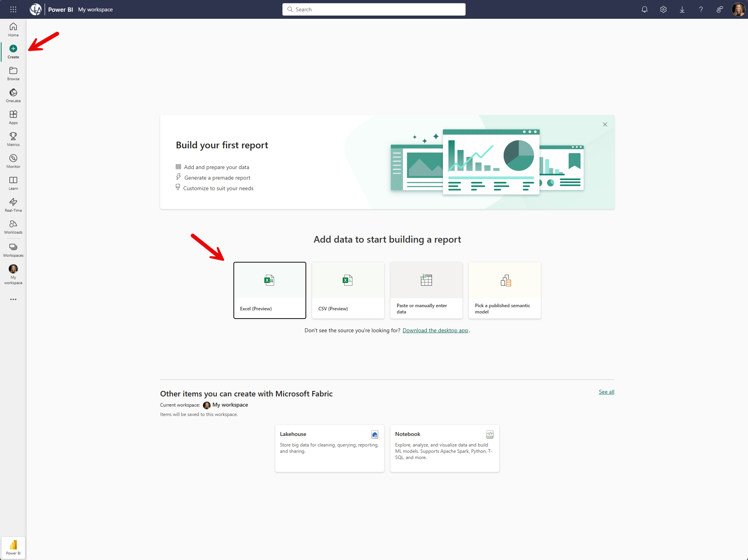
Task: Select Create in the navigation pane
Action: pyautogui.click(x=13, y=51)
